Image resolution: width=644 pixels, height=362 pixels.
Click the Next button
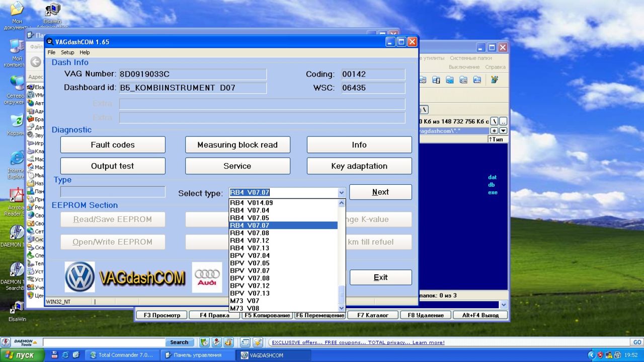380,192
